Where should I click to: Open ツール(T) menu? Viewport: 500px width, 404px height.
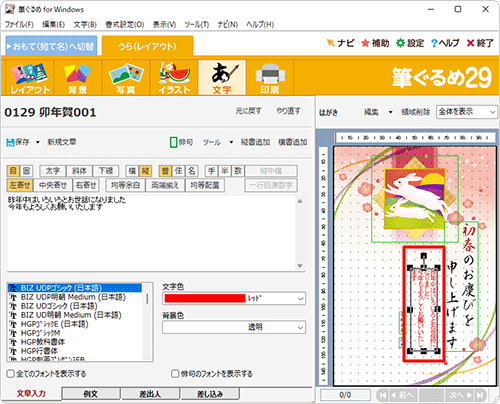click(x=197, y=24)
